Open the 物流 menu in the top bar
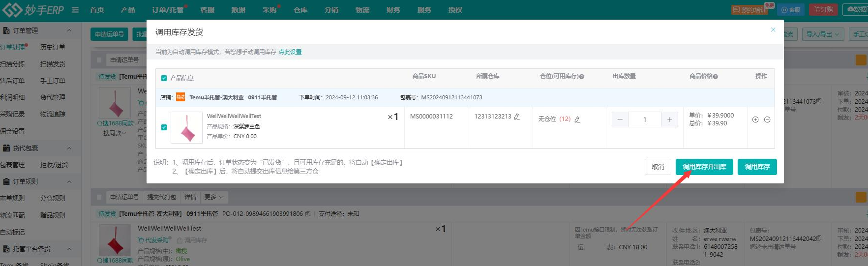The width and height of the screenshot is (868, 266). tap(362, 10)
